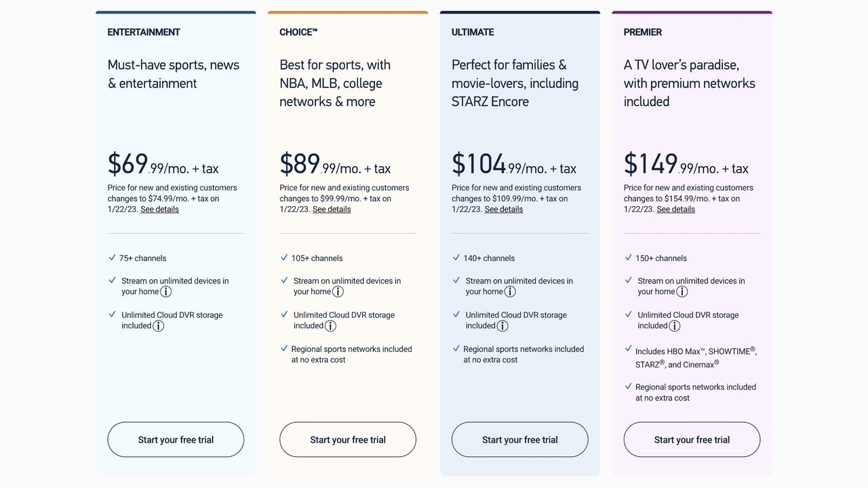868x488 pixels.
Task: Follow See details link under Premier price
Action: point(675,209)
